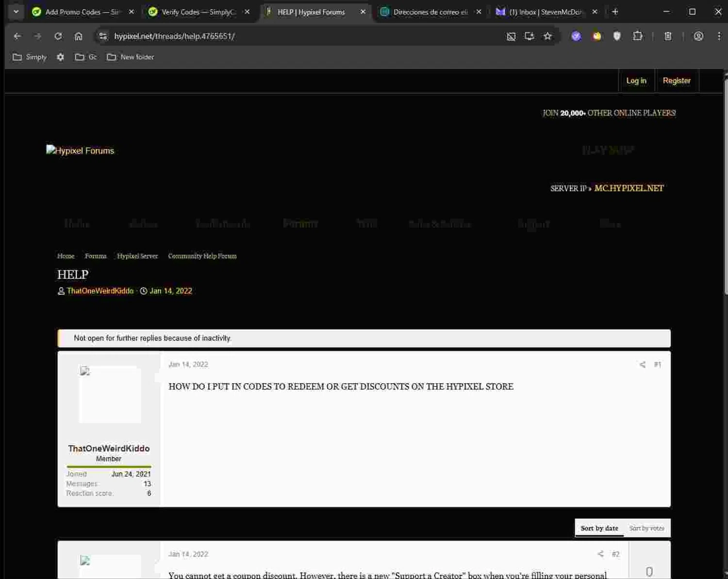Click the Hypixel Forums logo

point(80,151)
